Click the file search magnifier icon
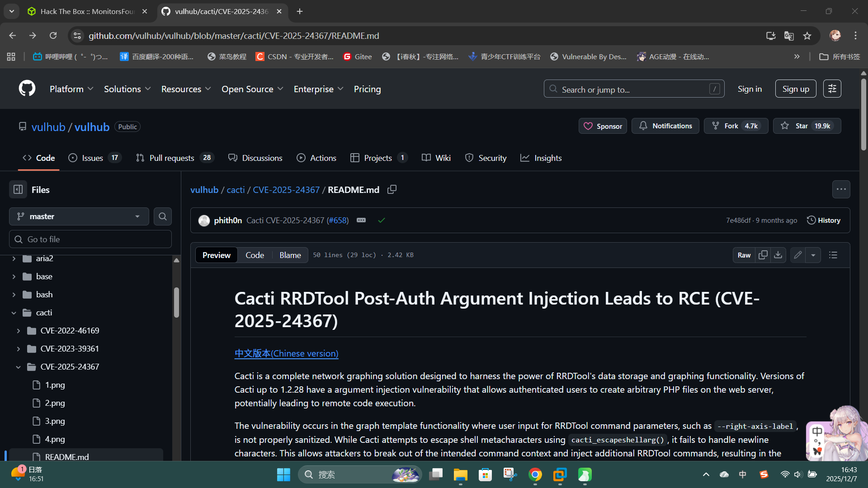The height and width of the screenshot is (488, 868). click(163, 216)
